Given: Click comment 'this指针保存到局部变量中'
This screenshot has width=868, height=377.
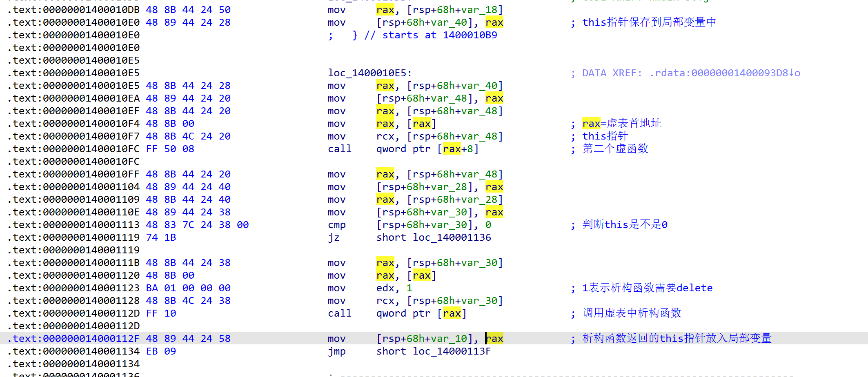Looking at the screenshot, I should [649, 22].
